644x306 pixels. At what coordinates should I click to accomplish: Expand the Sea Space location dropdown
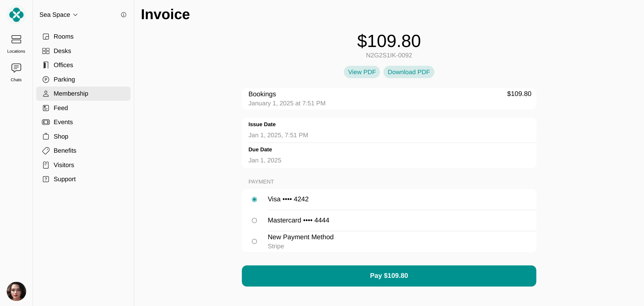click(59, 15)
